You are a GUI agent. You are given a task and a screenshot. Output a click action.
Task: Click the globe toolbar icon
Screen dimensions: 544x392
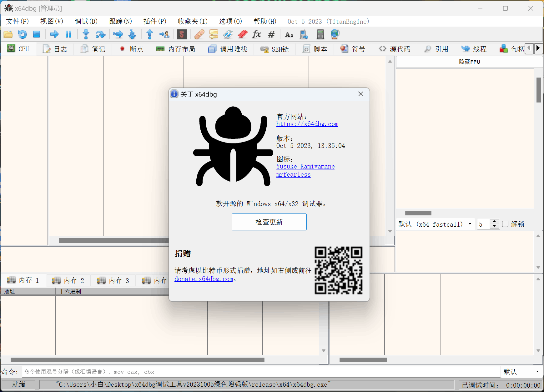coord(335,34)
